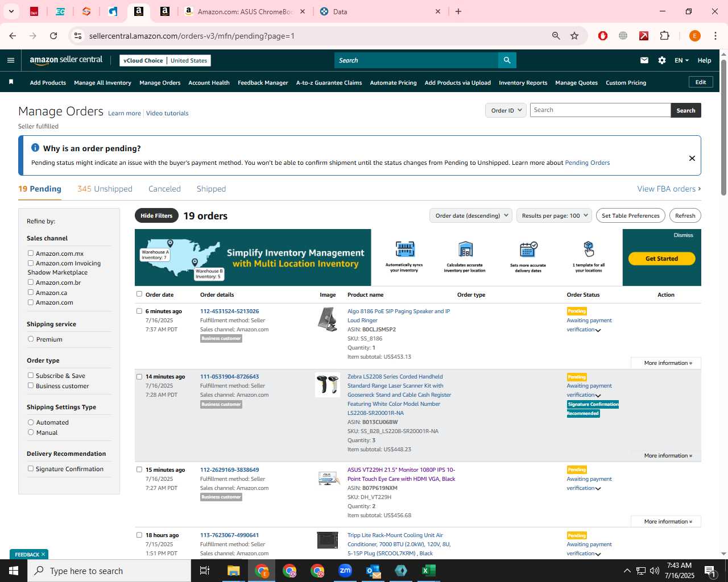
Task: Go back with the browser back arrow
Action: (13, 36)
